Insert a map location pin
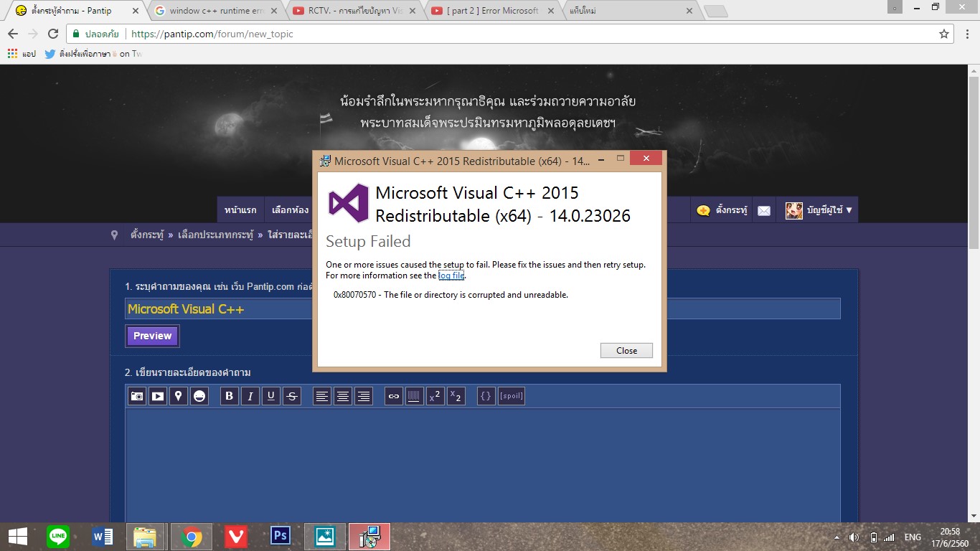Viewport: 980px width, 551px height. click(179, 396)
